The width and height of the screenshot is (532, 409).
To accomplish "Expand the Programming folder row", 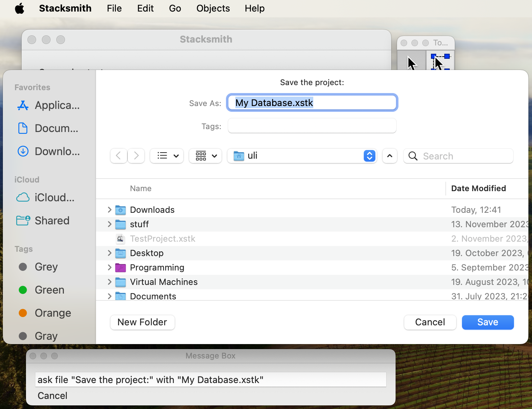I will click(109, 267).
